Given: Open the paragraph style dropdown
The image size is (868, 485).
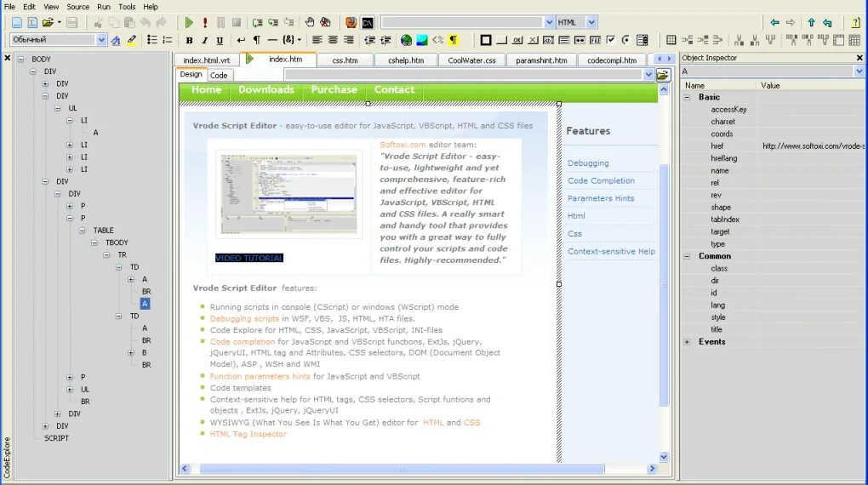Looking at the screenshot, I should [x=101, y=40].
